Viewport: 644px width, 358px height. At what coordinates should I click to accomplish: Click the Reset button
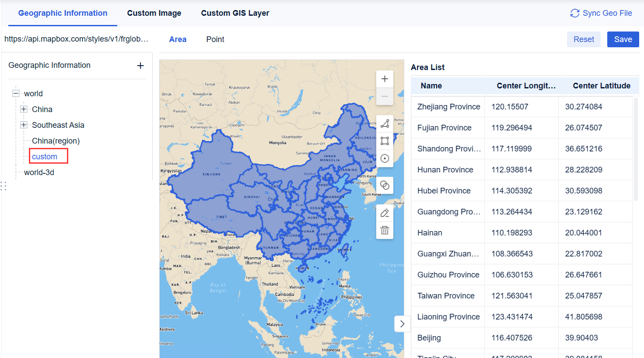pyautogui.click(x=584, y=39)
